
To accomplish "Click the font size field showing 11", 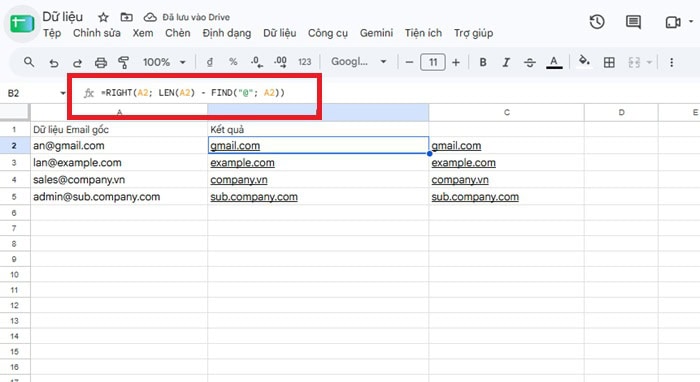I will click(x=433, y=62).
